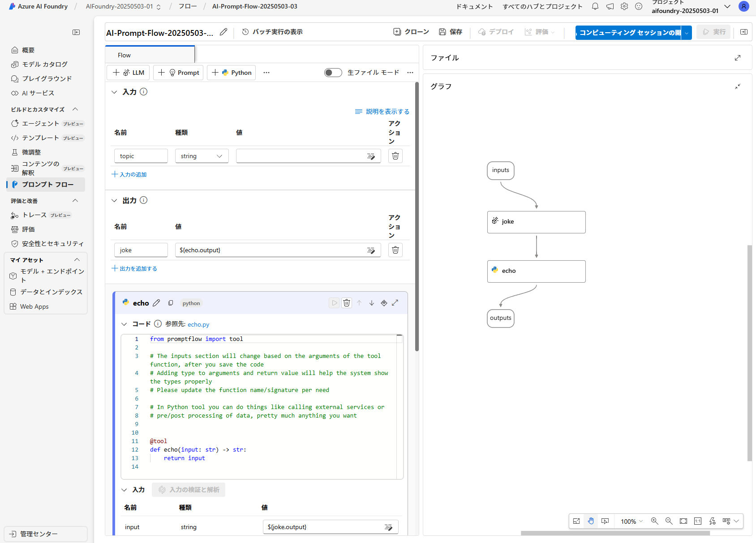Delete the echo Python node

point(346,303)
